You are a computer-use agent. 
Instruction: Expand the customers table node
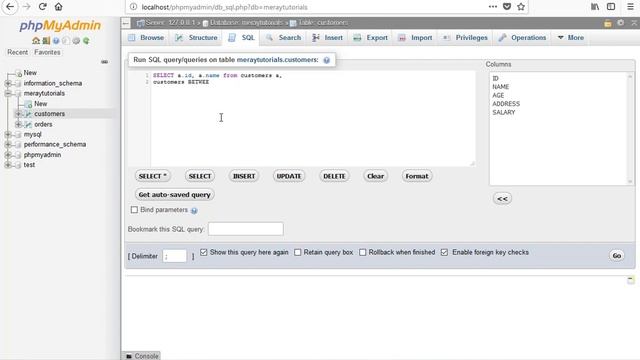click(x=18, y=114)
